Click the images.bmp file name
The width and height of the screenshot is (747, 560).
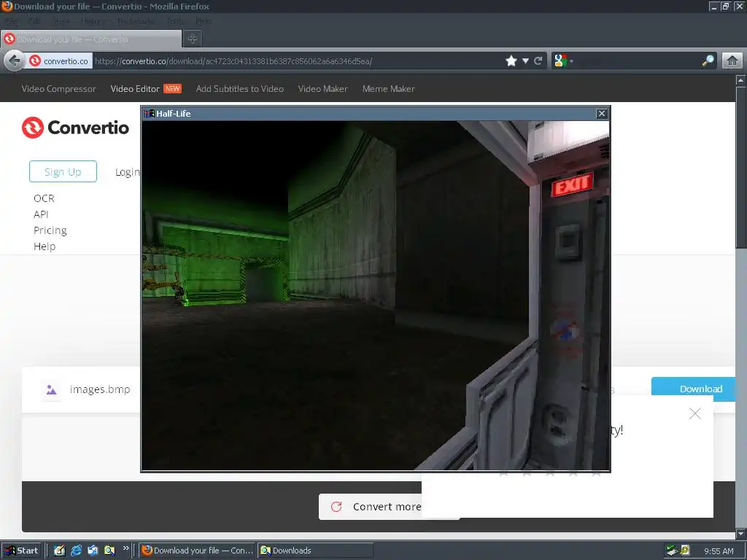(100, 389)
